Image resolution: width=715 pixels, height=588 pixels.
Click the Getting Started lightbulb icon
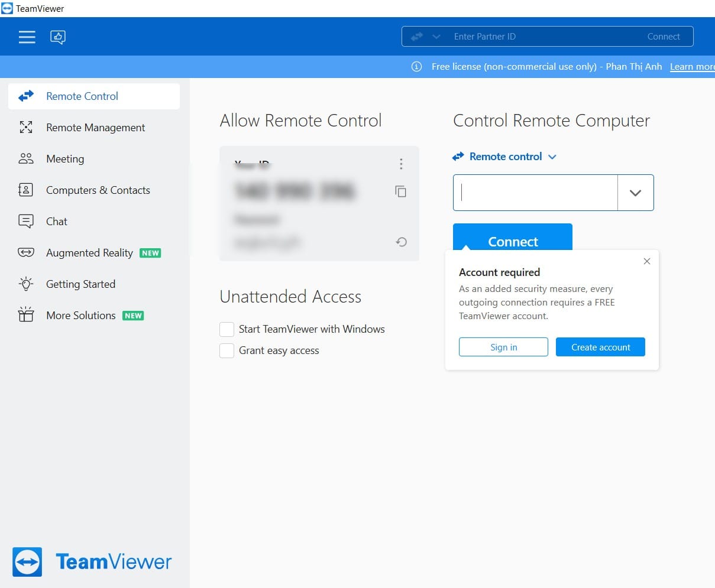[x=26, y=284]
